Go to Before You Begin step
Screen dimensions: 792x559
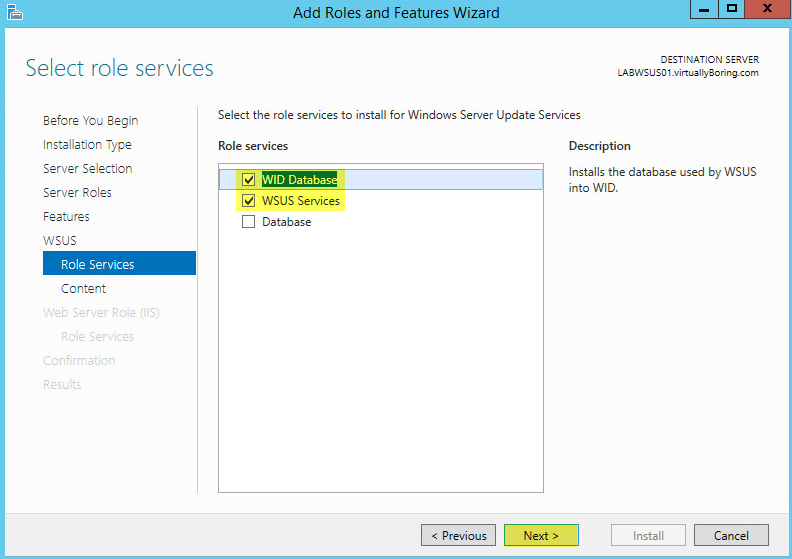[90, 121]
